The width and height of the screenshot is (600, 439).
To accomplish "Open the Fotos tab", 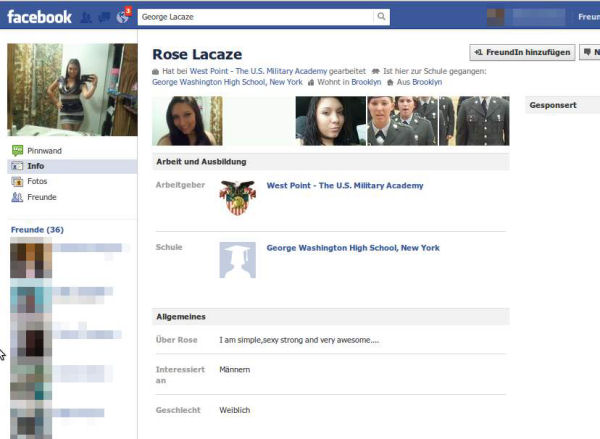I will click(x=37, y=181).
